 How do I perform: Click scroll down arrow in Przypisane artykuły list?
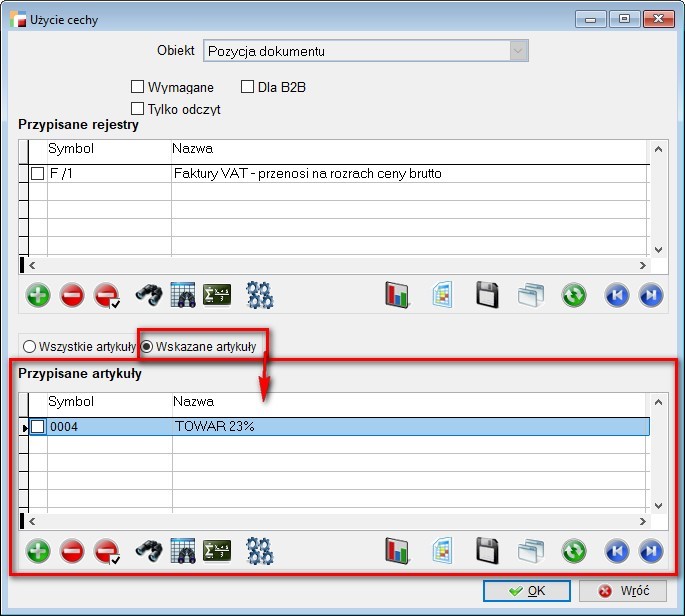pyautogui.click(x=659, y=506)
